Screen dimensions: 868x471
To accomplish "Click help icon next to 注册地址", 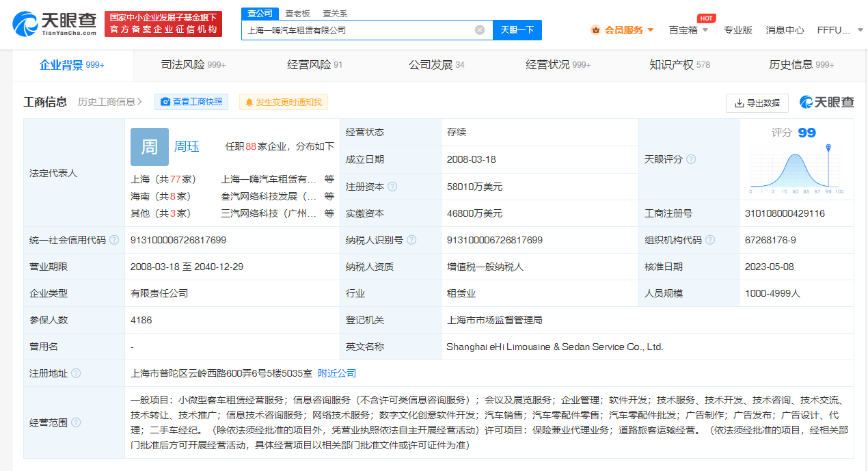I will tap(76, 373).
